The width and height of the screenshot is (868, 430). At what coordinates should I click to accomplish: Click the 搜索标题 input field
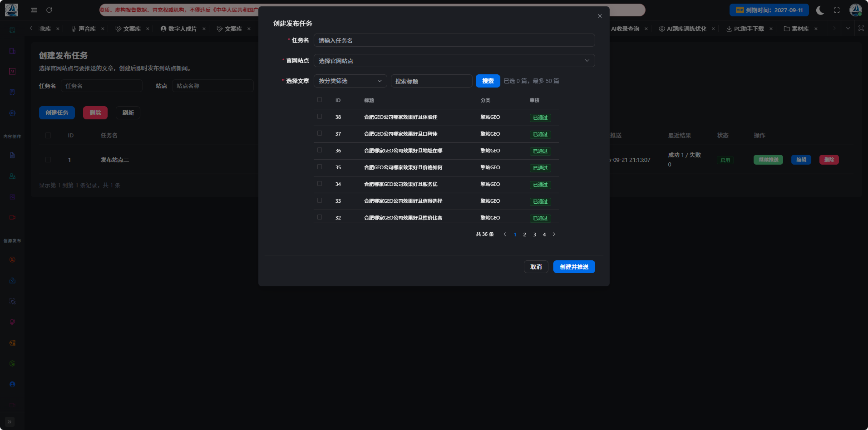tap(431, 81)
